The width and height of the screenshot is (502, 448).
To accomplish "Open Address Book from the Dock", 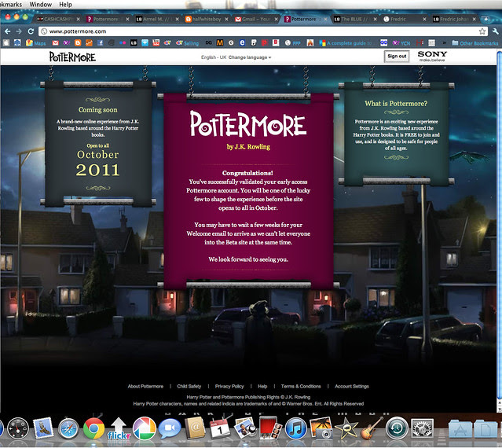I will coord(195,428).
